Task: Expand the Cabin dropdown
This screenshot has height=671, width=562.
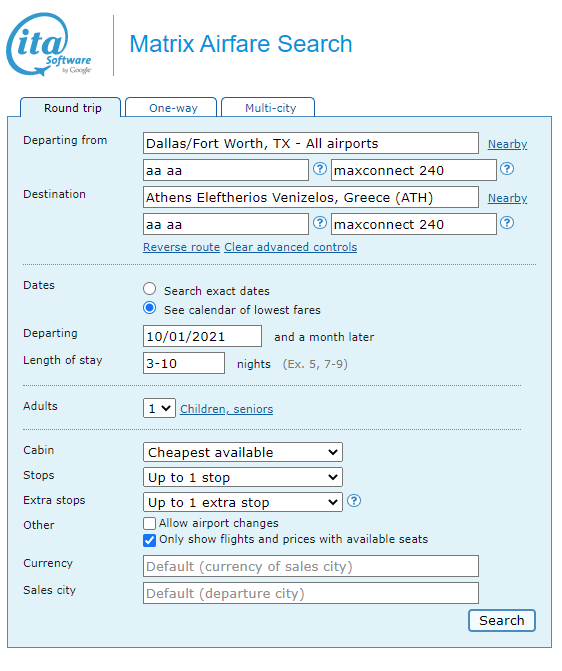Action: coord(243,452)
